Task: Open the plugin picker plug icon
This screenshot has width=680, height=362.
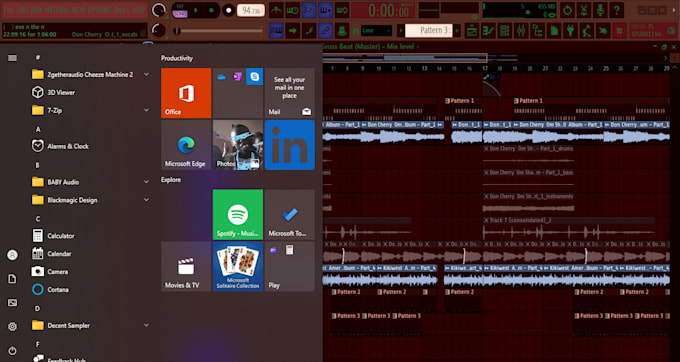Action: (x=571, y=31)
